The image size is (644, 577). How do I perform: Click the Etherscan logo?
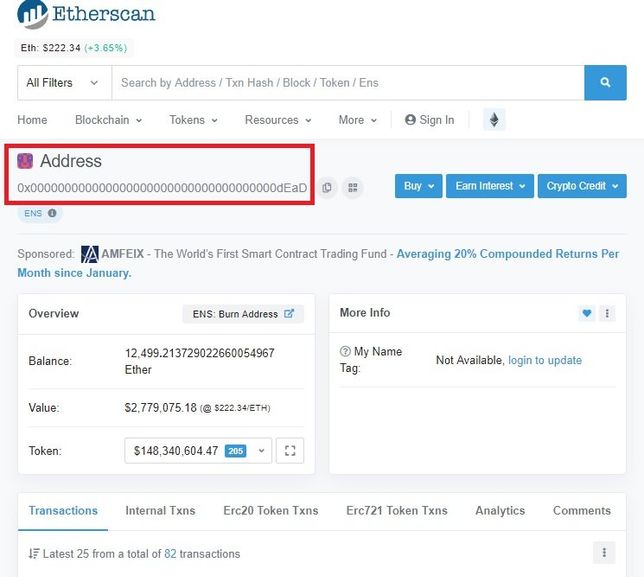click(x=87, y=15)
